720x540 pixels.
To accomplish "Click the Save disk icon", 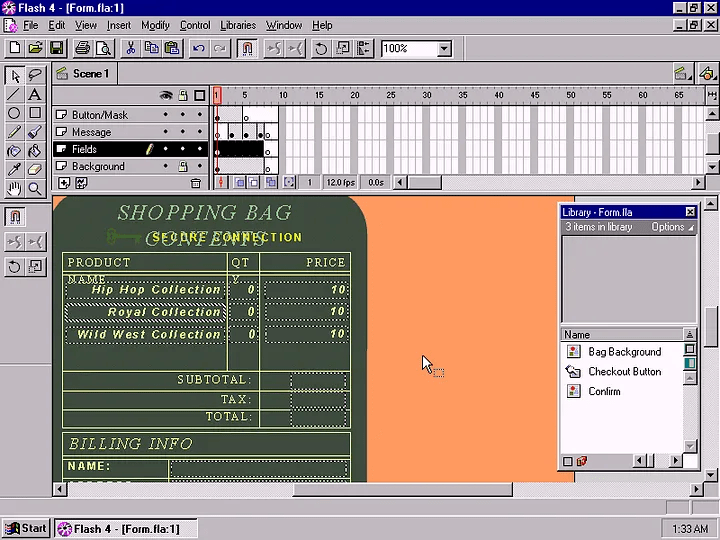I will click(57, 48).
